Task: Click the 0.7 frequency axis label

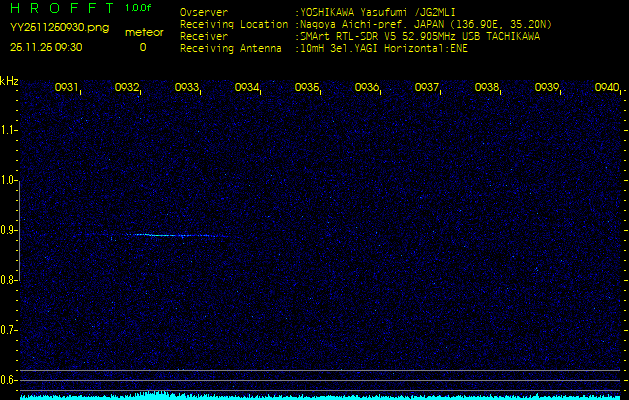Action: tap(8, 330)
